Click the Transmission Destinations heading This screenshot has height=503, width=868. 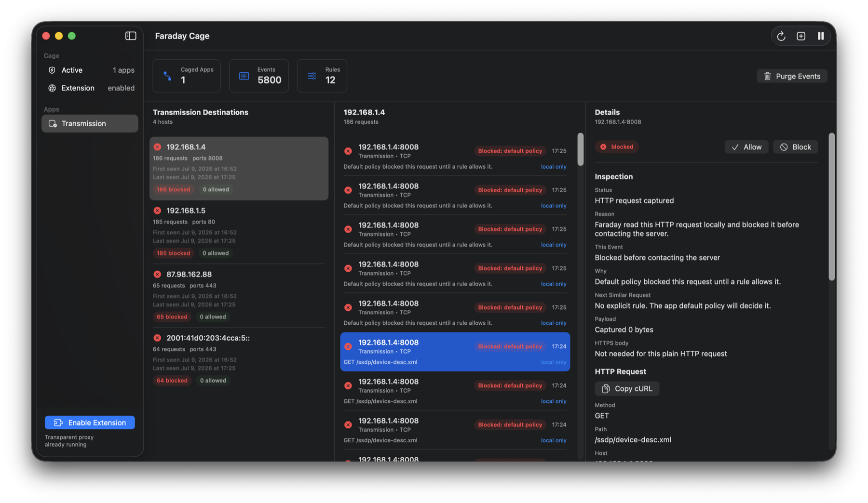(201, 112)
